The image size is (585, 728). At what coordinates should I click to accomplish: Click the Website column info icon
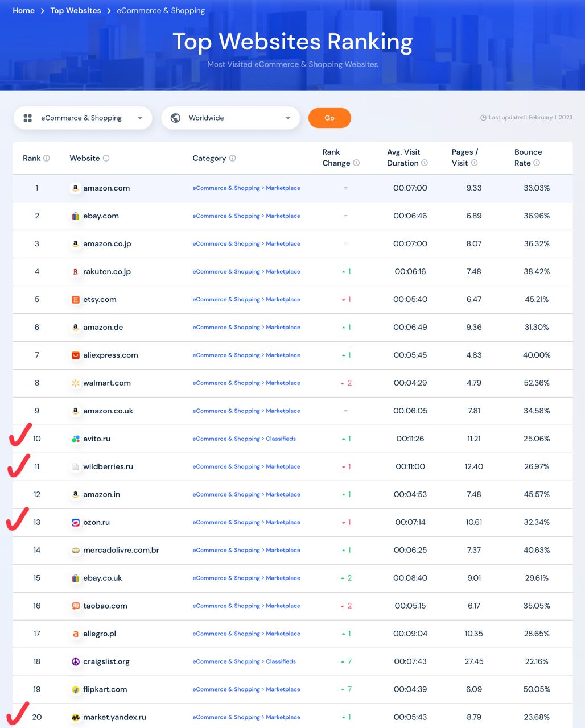point(106,158)
